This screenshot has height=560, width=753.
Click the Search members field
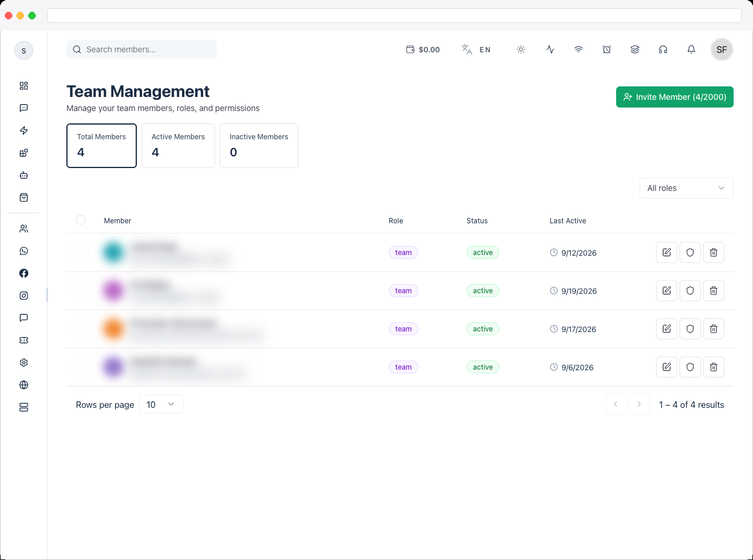click(142, 49)
